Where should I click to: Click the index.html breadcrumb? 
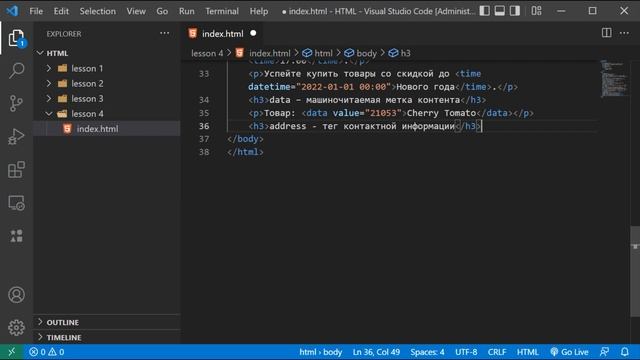[263, 53]
